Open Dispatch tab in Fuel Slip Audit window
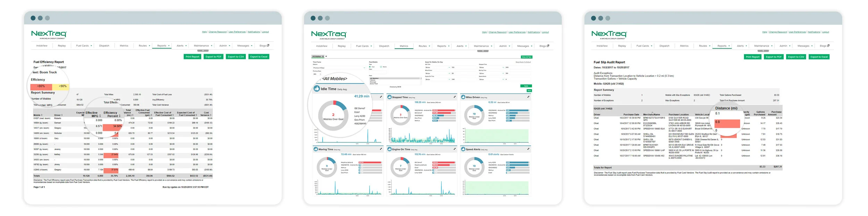Screen dimensions: 868x216 (664, 46)
